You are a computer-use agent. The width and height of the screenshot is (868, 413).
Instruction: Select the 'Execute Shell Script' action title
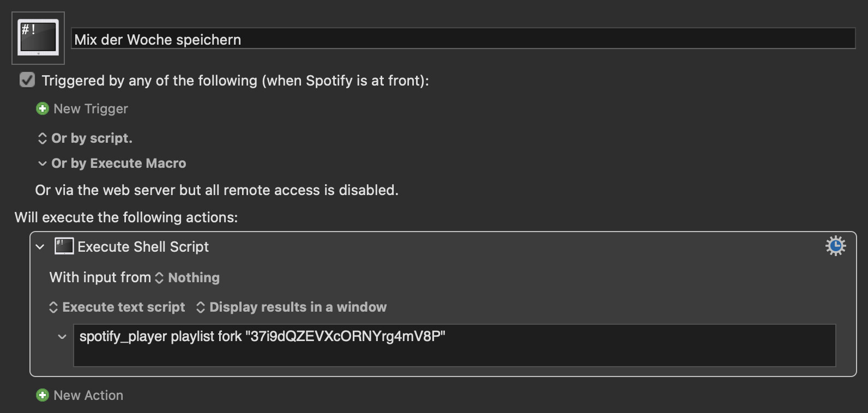143,247
